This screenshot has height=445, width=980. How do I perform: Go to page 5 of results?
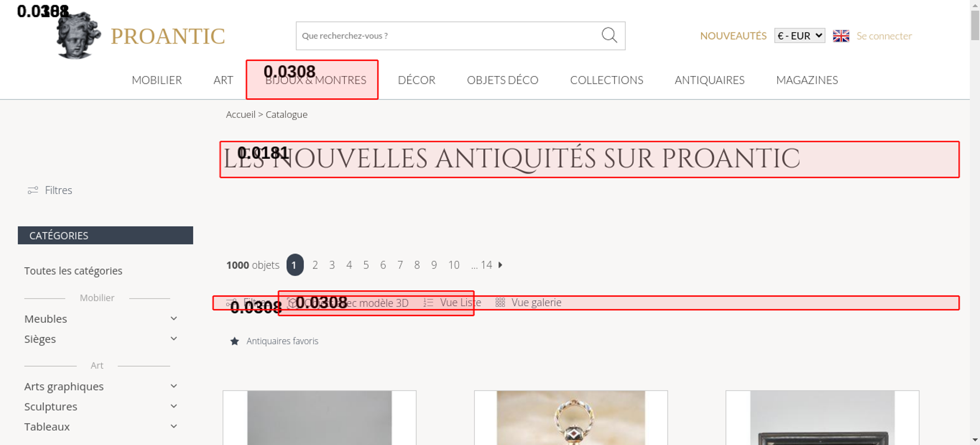(366, 265)
